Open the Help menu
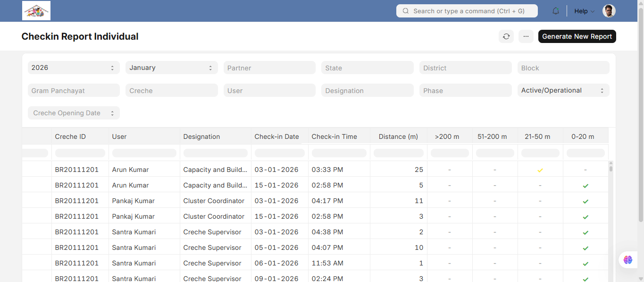 [x=584, y=11]
